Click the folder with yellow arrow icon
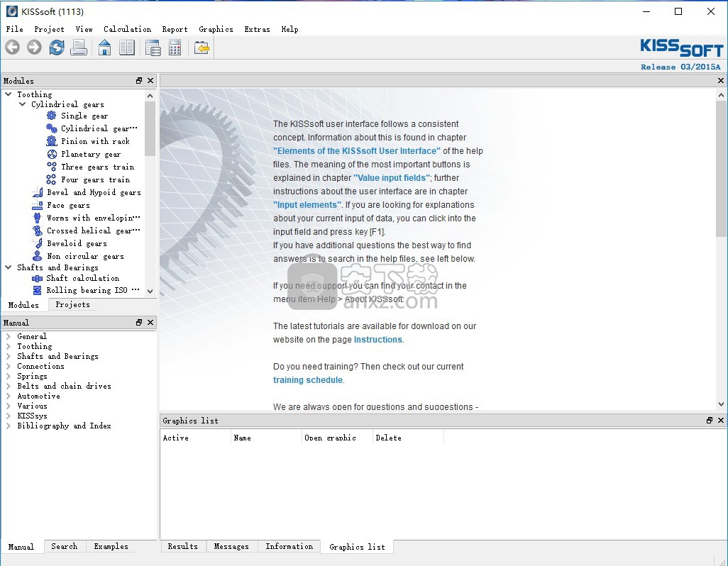 click(x=202, y=48)
